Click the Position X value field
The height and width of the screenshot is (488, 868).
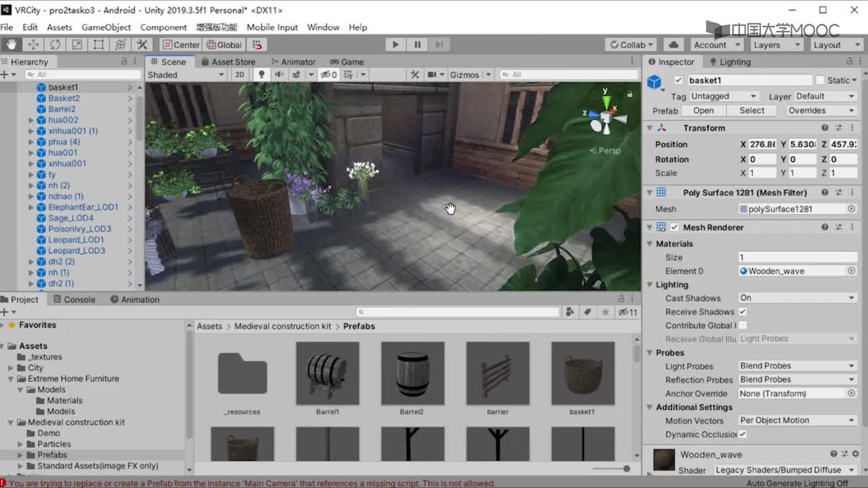[x=763, y=144]
